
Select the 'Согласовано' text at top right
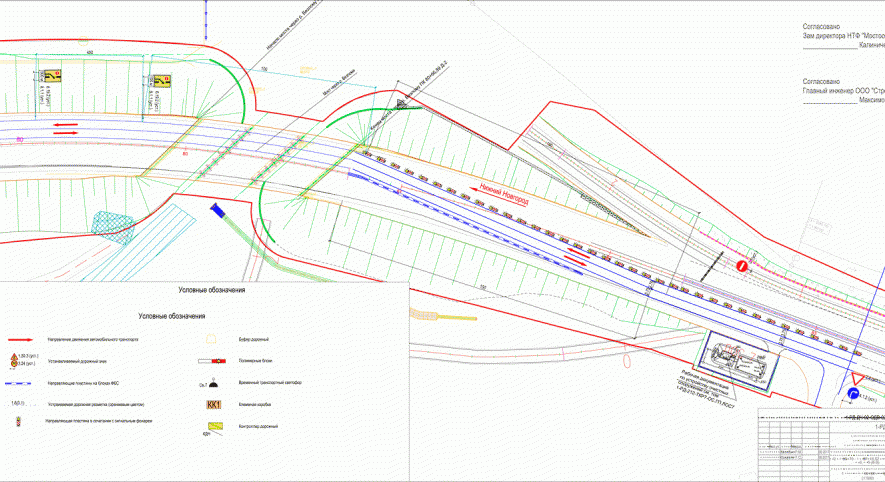821,28
